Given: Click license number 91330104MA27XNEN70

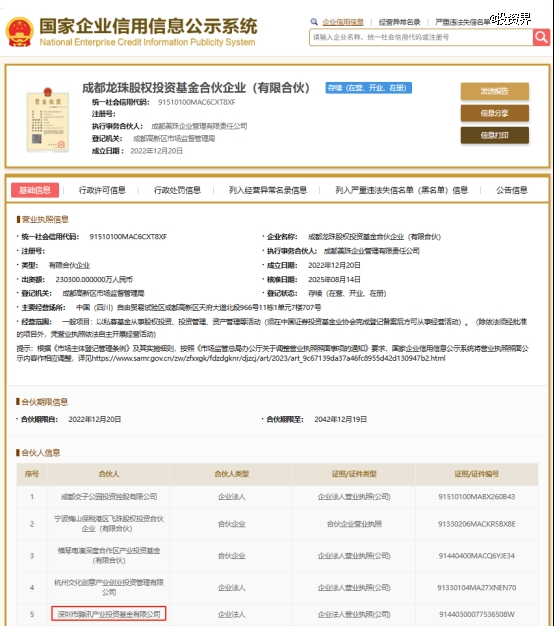Looking at the screenshot, I should (x=477, y=588).
